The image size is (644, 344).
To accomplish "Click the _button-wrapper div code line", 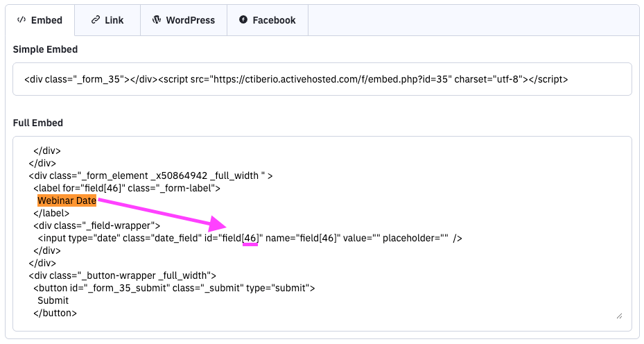I will pyautogui.click(x=123, y=275).
